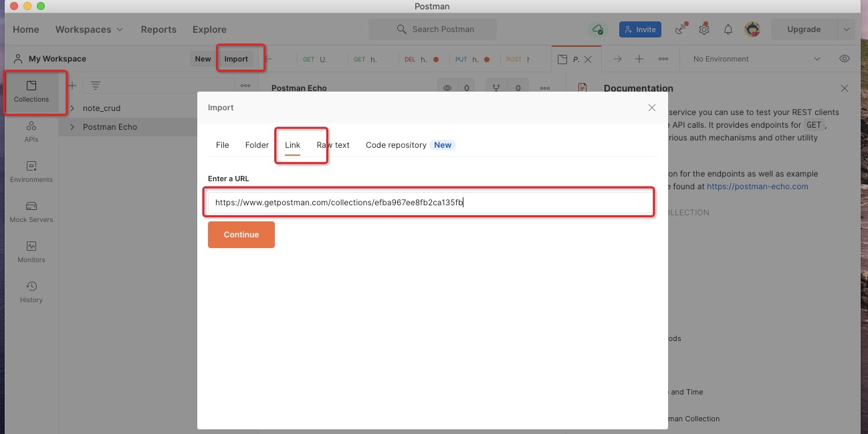This screenshot has width=868, height=434.
Task: Click My Workspace title
Action: [58, 59]
